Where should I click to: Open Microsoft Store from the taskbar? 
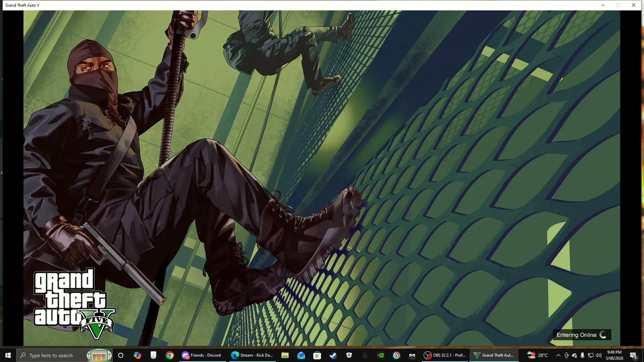pos(317,355)
